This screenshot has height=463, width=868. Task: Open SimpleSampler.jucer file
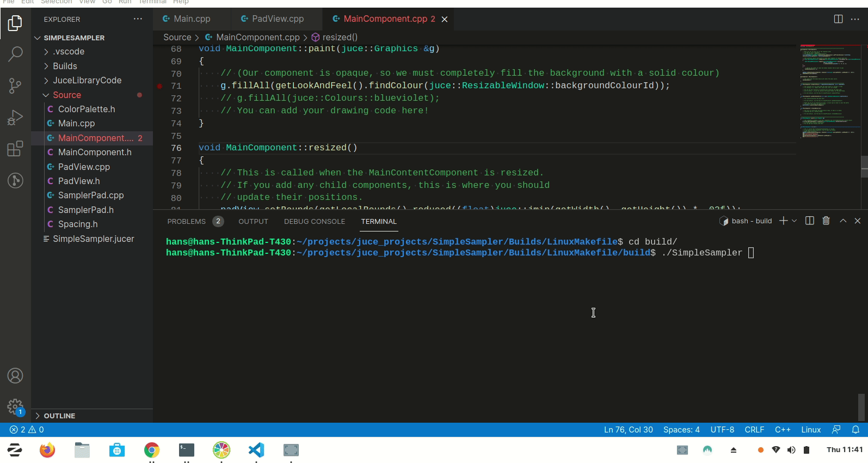pos(93,239)
